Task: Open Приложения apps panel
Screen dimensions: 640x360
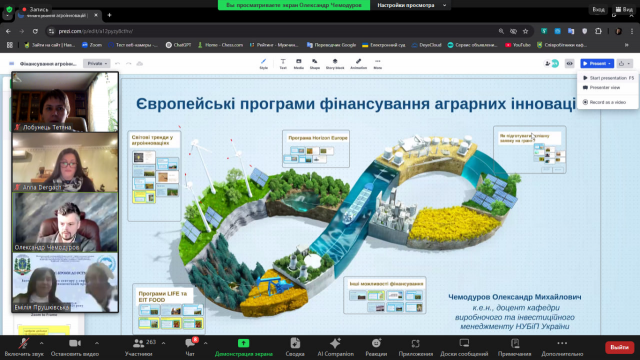Action: pyautogui.click(x=416, y=347)
